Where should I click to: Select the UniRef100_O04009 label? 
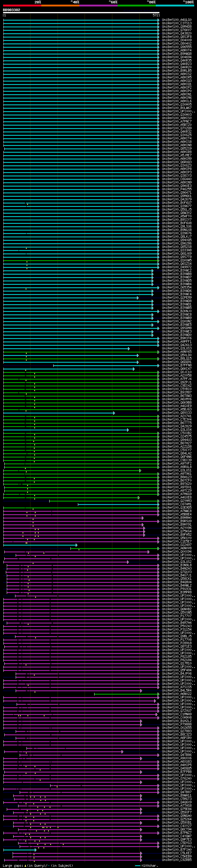(176, 40)
